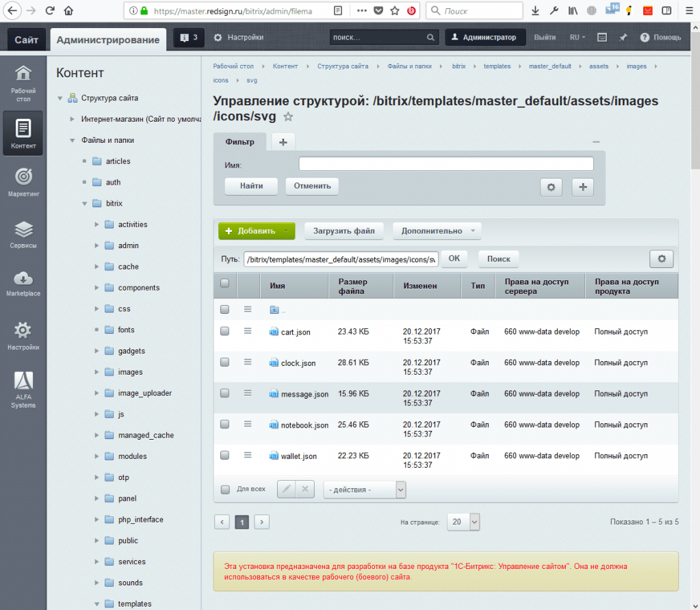Open table settings gear above file list
The height and width of the screenshot is (610, 700).
tap(661, 258)
